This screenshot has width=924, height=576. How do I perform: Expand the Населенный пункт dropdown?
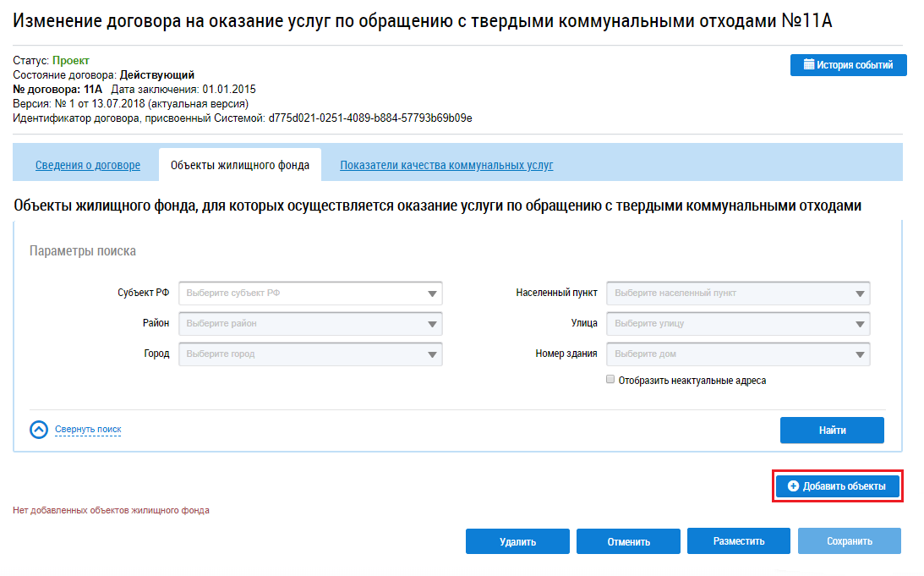(738, 293)
